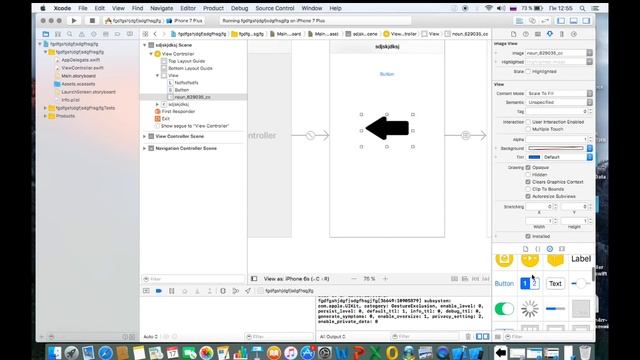Viewport: 640px width, 360px height.
Task: Go back with the editor back arrow
Action: click(x=155, y=34)
